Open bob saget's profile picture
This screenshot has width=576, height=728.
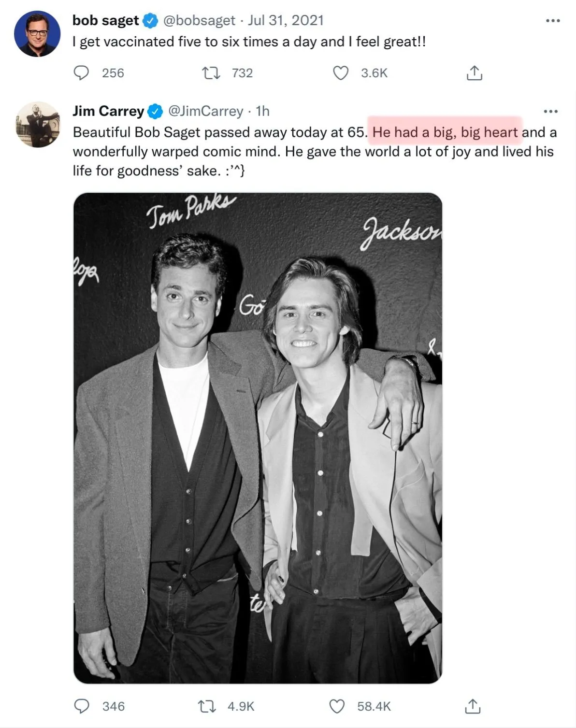tap(37, 34)
